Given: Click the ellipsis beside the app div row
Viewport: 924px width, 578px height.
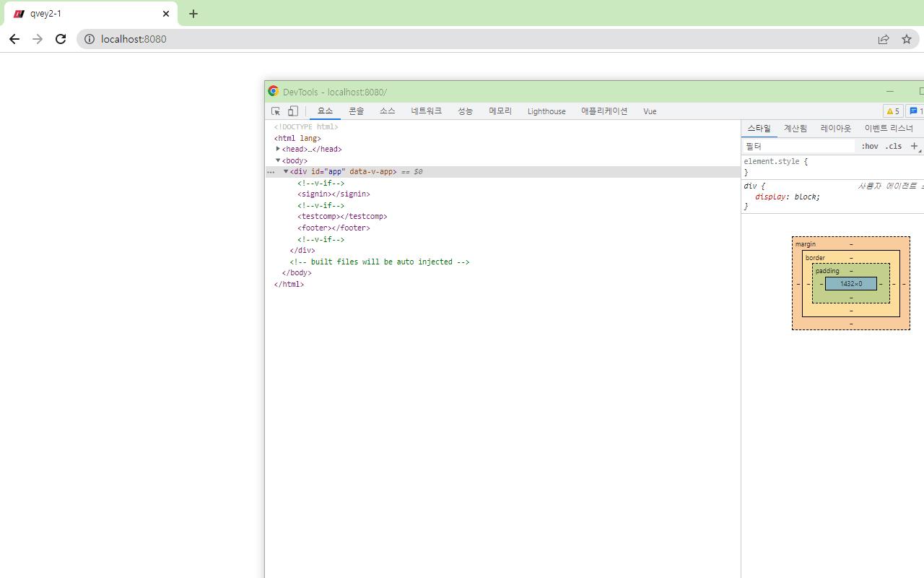Looking at the screenshot, I should [271, 172].
